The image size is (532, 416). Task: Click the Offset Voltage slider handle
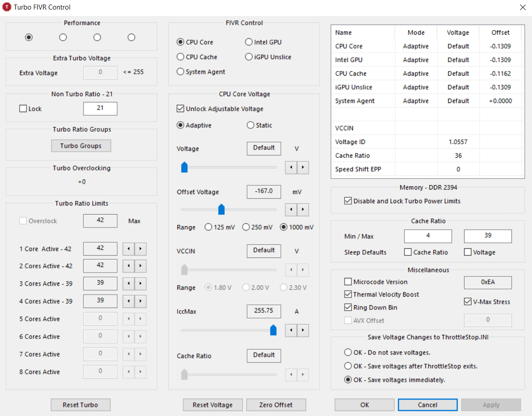point(222,209)
